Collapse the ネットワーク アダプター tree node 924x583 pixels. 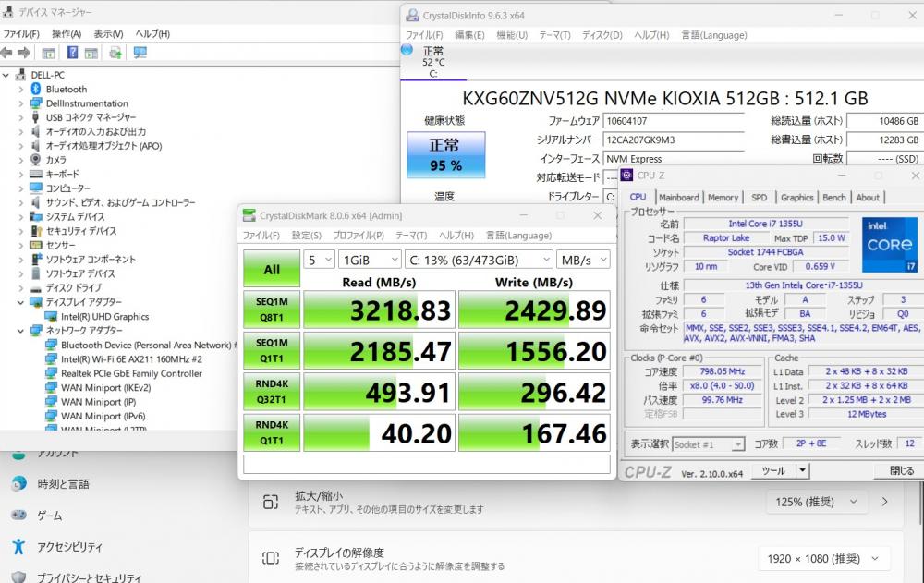(21, 331)
